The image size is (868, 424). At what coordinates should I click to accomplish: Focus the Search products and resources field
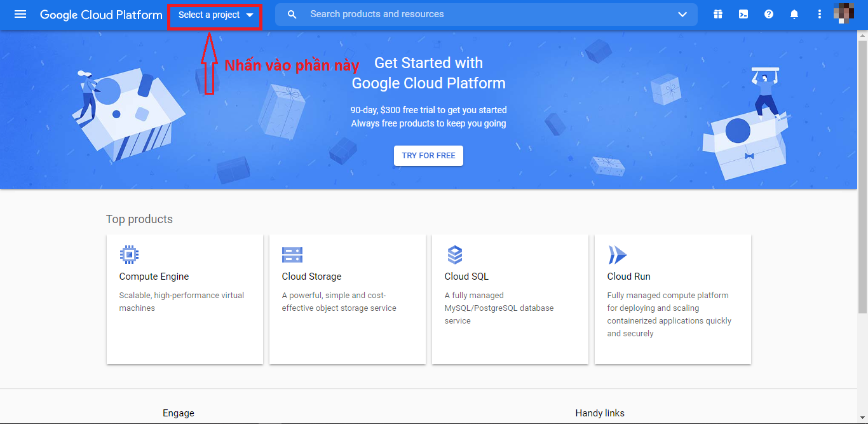tap(486, 14)
